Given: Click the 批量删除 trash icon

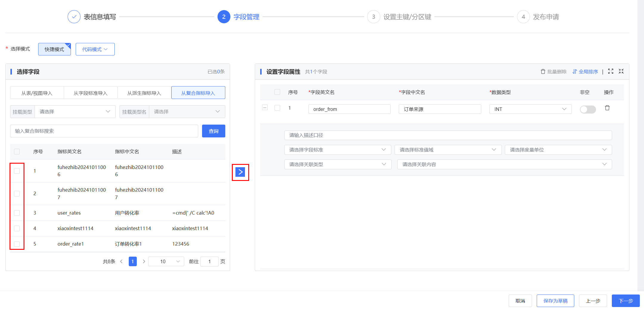Looking at the screenshot, I should pyautogui.click(x=543, y=72).
